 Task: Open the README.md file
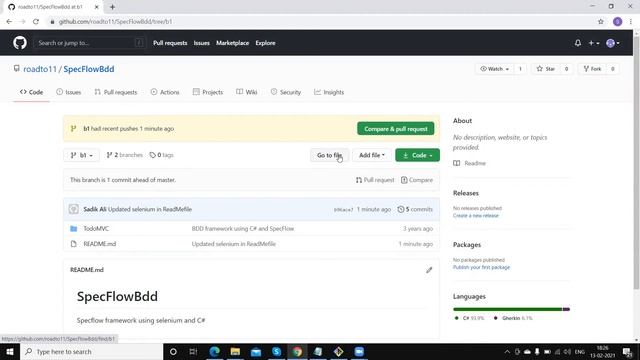click(x=100, y=244)
